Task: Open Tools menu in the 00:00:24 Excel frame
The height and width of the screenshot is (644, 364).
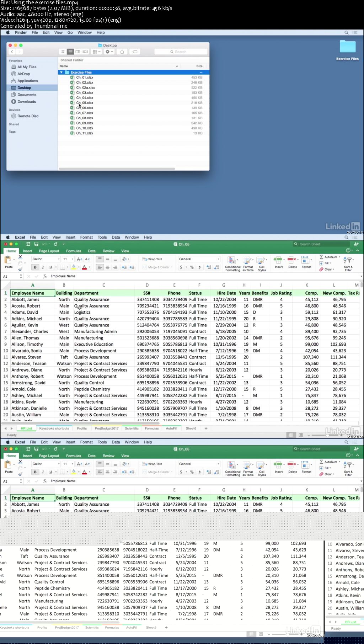Action: tap(102, 237)
